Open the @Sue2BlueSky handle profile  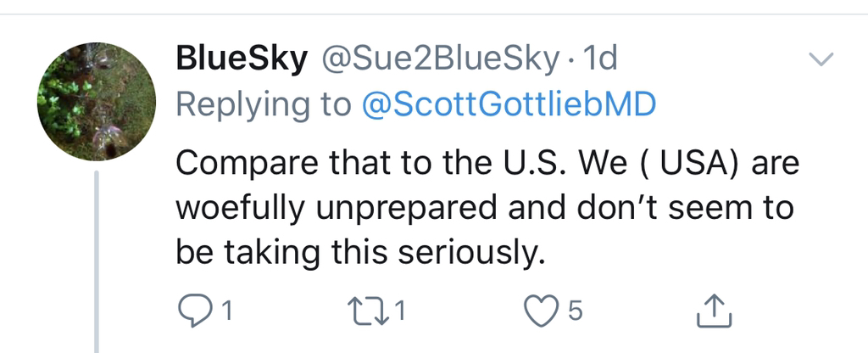tap(437, 59)
